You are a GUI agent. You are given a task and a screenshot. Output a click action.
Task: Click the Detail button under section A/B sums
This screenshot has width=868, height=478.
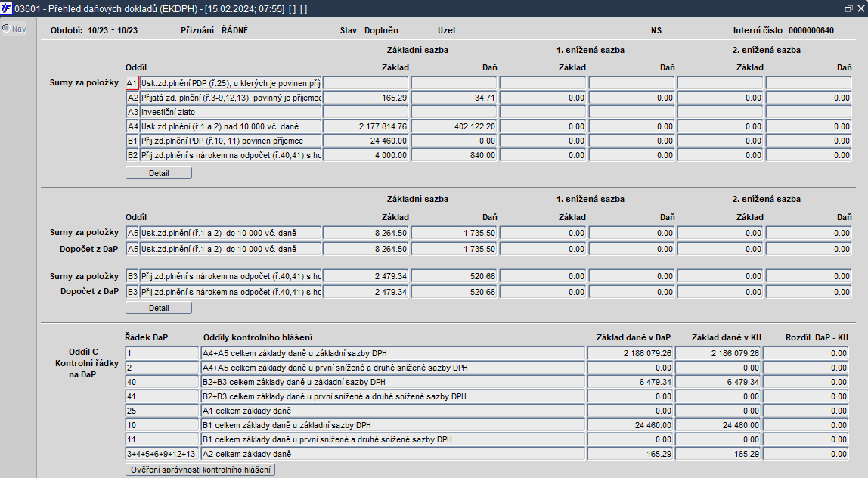[x=159, y=173]
